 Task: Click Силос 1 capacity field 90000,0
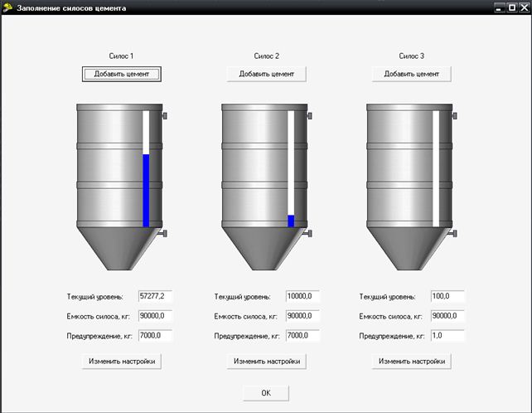156,316
